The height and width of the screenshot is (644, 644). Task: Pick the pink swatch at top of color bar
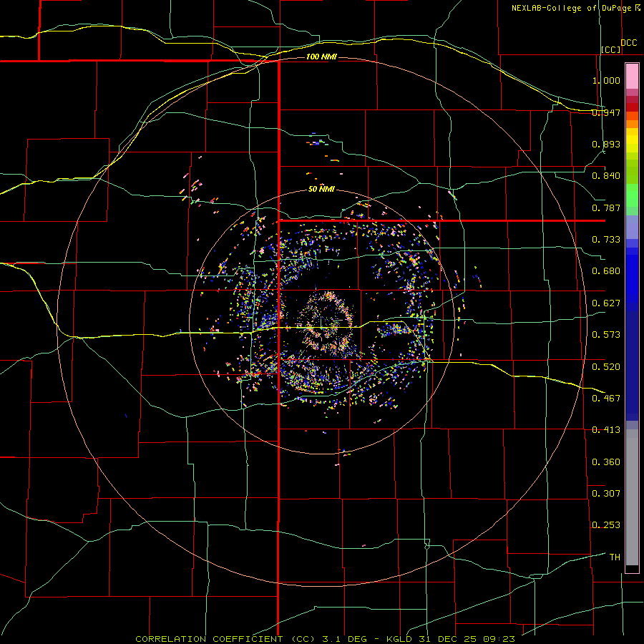pos(632,76)
